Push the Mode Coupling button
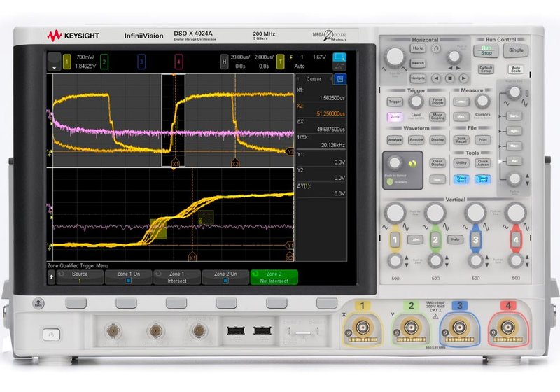Viewport: 560px width, 392px height. click(x=437, y=117)
